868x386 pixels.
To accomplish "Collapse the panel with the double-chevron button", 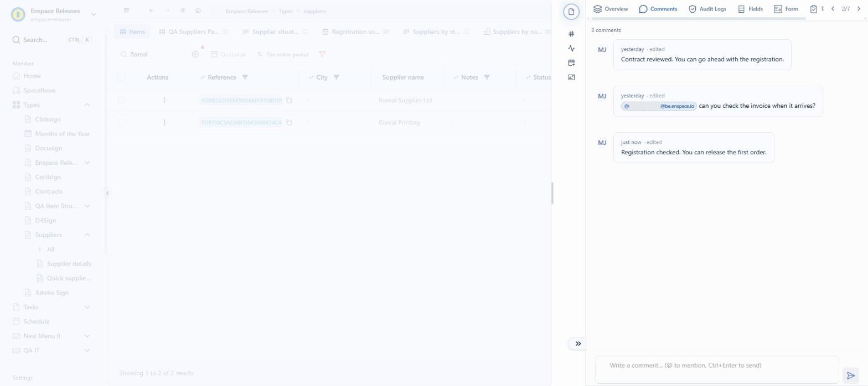I will pos(577,343).
